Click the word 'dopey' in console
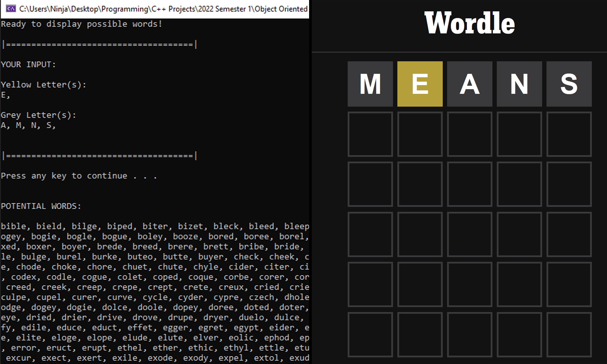607x364 pixels. [x=185, y=308]
